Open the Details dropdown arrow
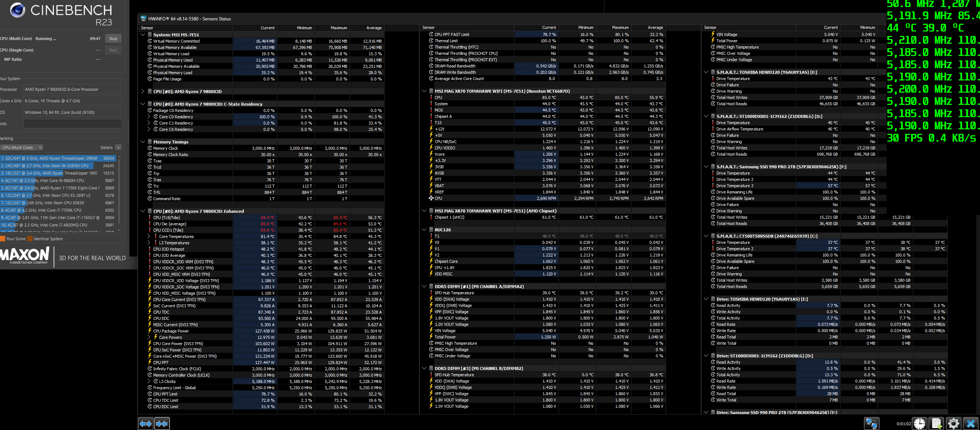 [118, 148]
